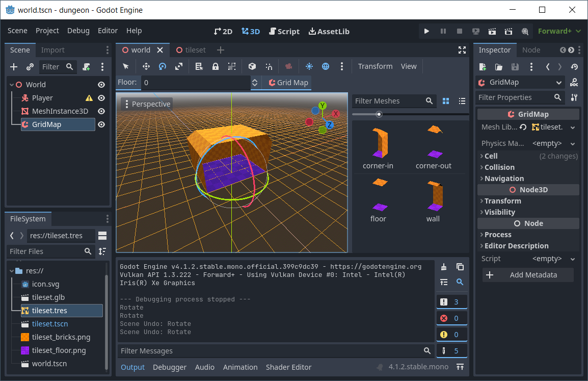Open the Debug menu
This screenshot has height=381, width=588.
78,31
